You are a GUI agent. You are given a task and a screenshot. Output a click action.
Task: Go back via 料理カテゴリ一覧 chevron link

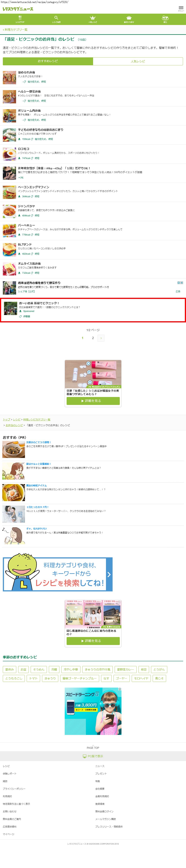click(x=15, y=30)
